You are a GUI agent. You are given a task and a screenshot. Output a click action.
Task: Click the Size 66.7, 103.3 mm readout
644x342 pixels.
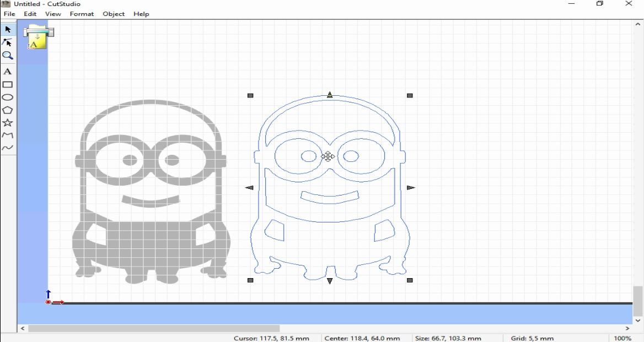click(448, 338)
